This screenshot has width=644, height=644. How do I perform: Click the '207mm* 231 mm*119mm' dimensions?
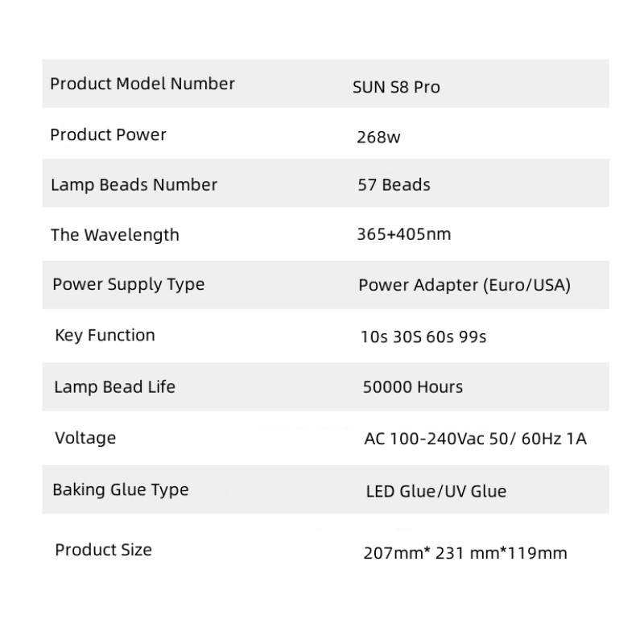[465, 553]
